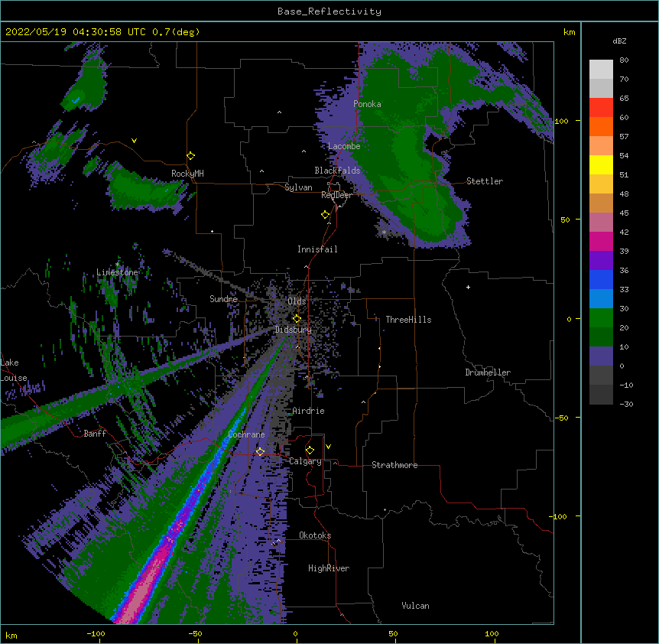
Task: Click the Lacombe city label
Action: [x=344, y=146]
